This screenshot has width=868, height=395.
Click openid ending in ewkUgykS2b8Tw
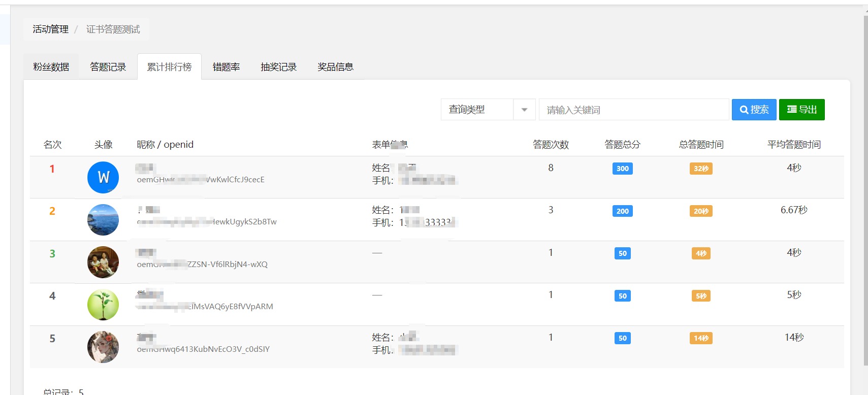click(207, 222)
